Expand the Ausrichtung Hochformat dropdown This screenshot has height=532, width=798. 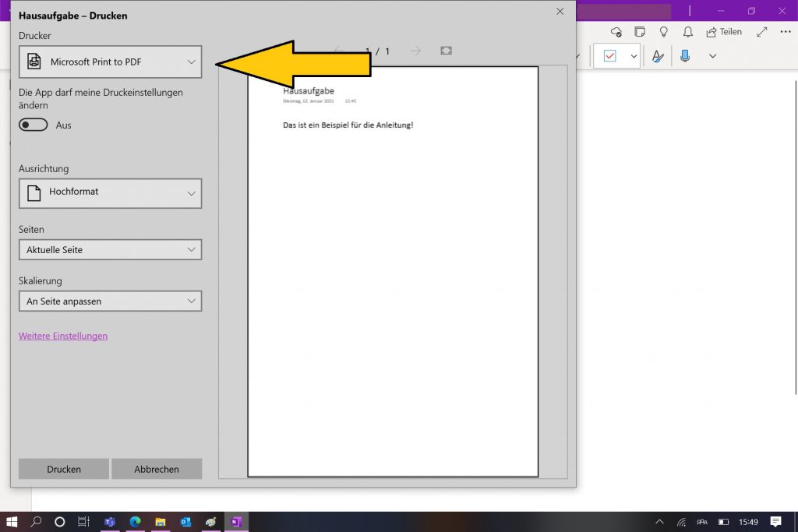point(110,193)
